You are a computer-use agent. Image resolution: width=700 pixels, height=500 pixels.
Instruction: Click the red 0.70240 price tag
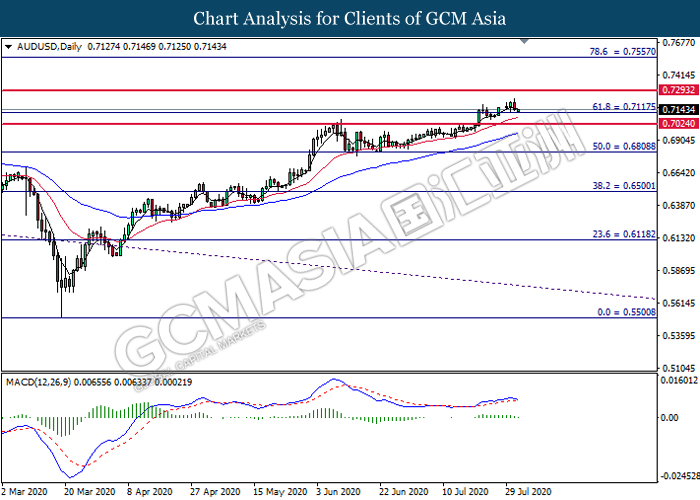tap(678, 124)
